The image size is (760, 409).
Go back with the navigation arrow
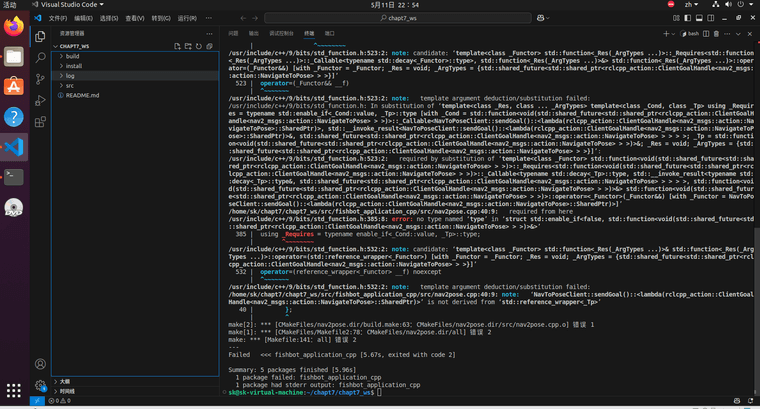coord(243,18)
